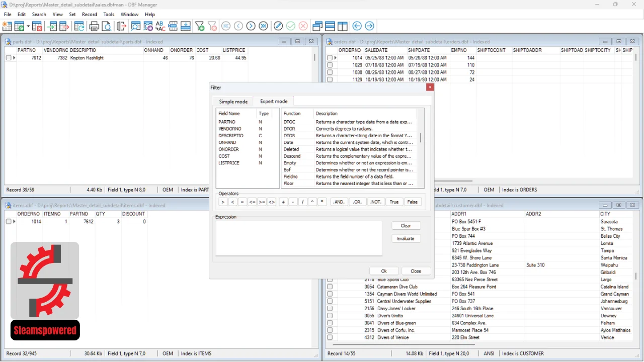Click the Open table toolbar icon
This screenshot has height=362, width=644.
(20, 26)
